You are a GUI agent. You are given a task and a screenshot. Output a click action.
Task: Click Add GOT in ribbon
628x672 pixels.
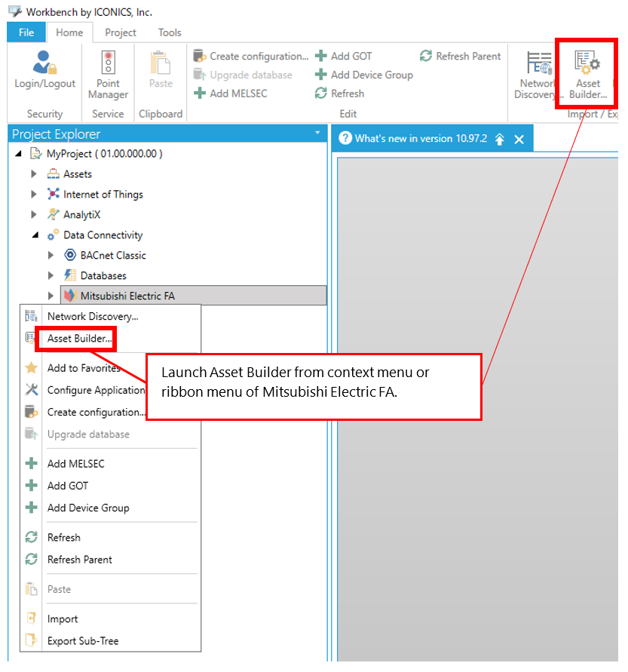tap(344, 56)
